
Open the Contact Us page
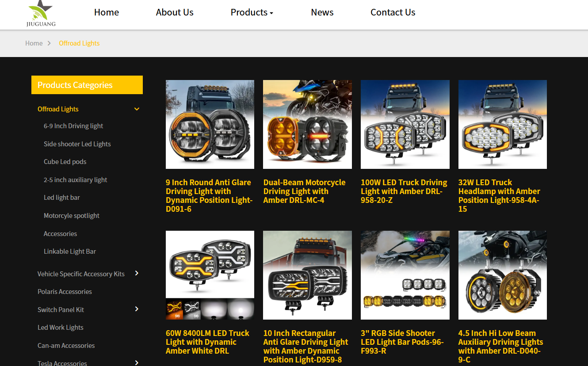(x=393, y=12)
